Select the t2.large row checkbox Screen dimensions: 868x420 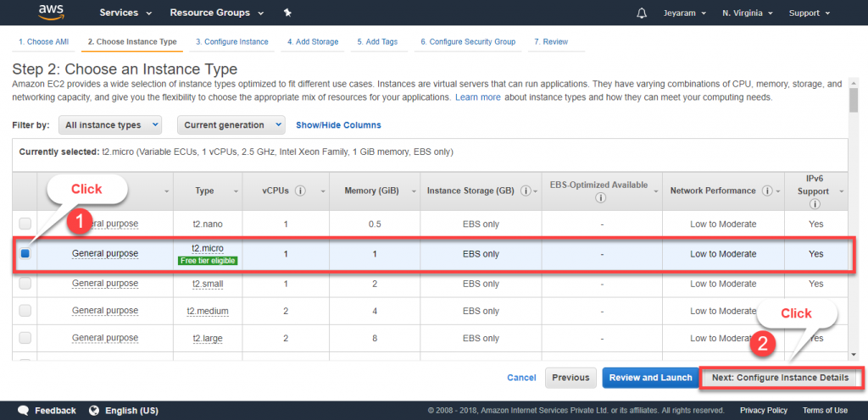coord(25,338)
